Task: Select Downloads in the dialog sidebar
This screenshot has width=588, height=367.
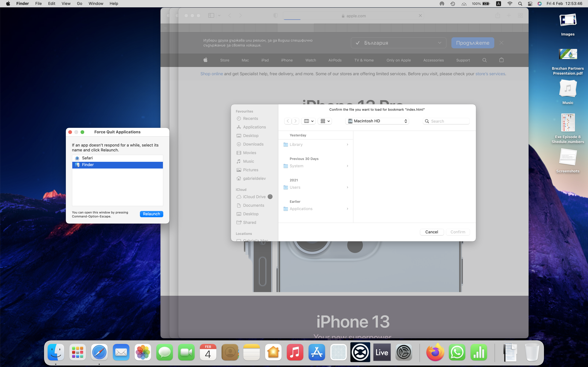Action: pyautogui.click(x=253, y=144)
